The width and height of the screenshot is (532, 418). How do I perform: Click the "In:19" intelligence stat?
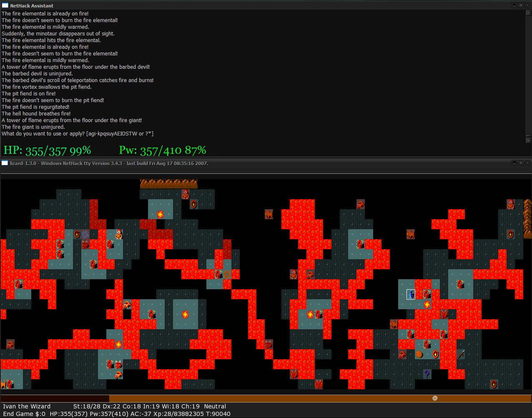coord(152,406)
